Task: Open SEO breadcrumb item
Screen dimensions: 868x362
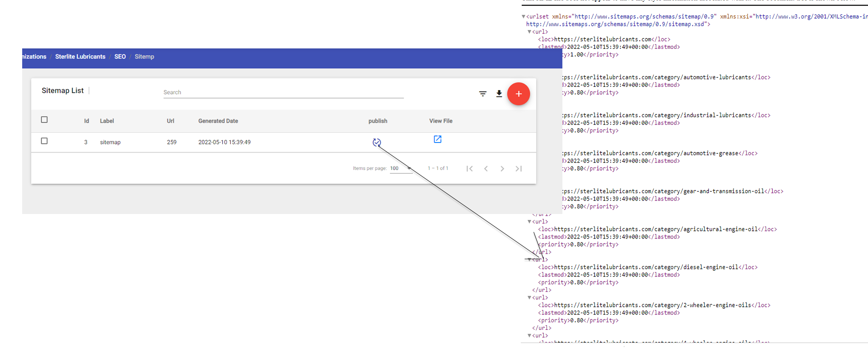Action: 120,57
